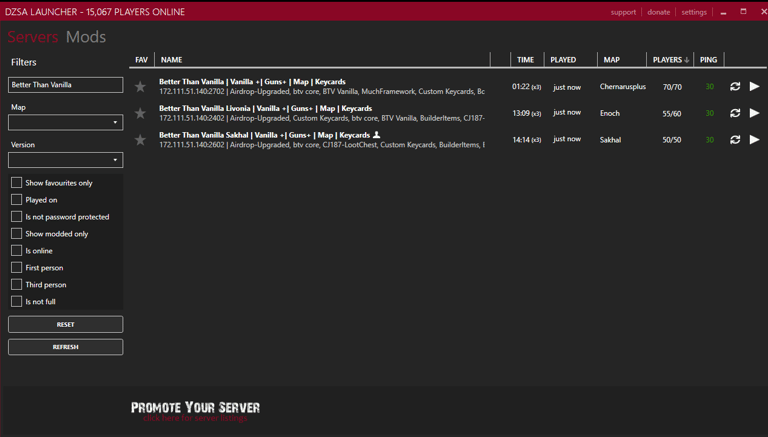Switch to the Servers tab
The width and height of the screenshot is (768, 437).
point(33,37)
